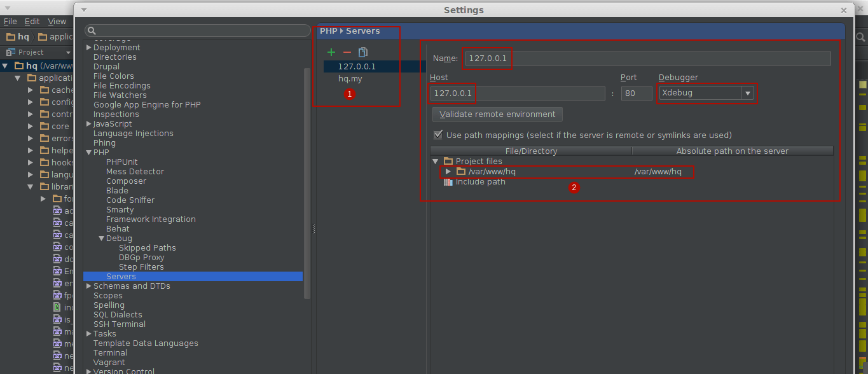The image size is (868, 374).
Task: Click the folder icon beside /var/www/hq mapping row
Action: pyautogui.click(x=461, y=172)
